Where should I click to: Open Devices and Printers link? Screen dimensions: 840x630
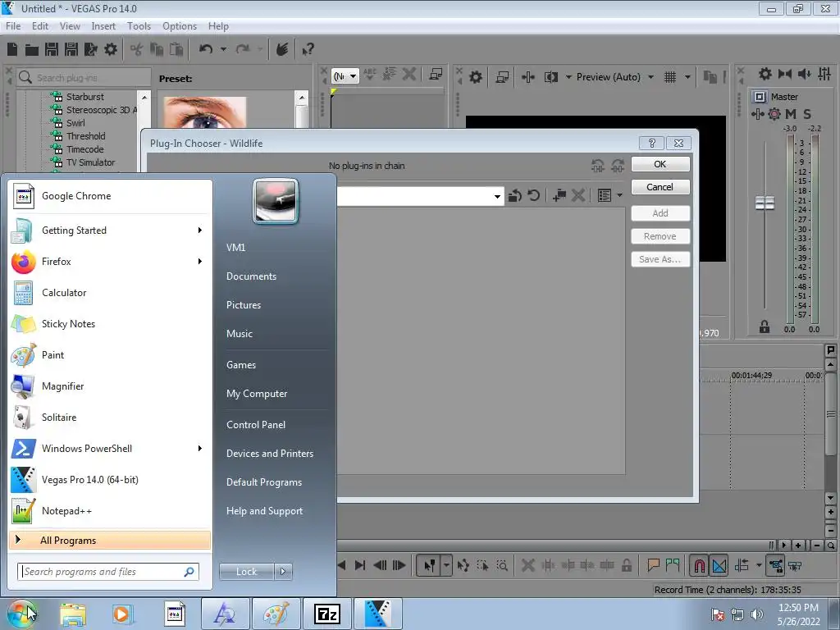pyautogui.click(x=269, y=453)
